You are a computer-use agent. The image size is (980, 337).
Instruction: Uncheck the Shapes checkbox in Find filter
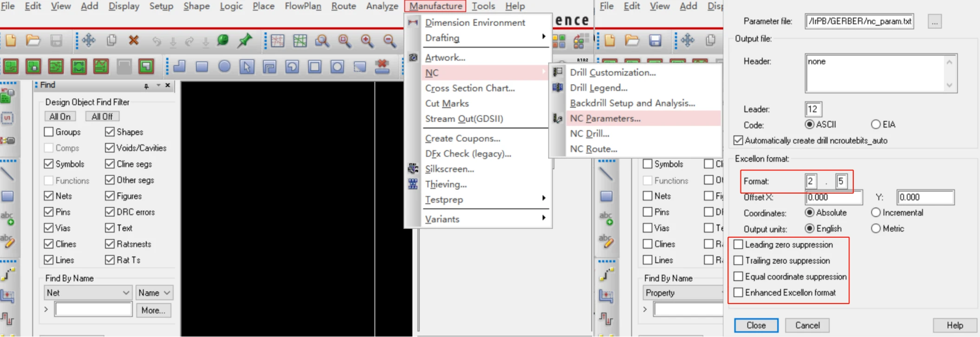pos(110,132)
